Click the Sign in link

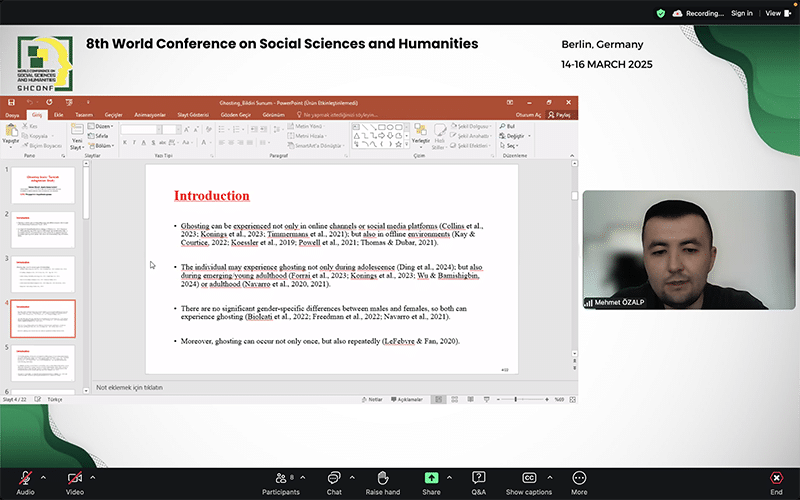pos(741,13)
